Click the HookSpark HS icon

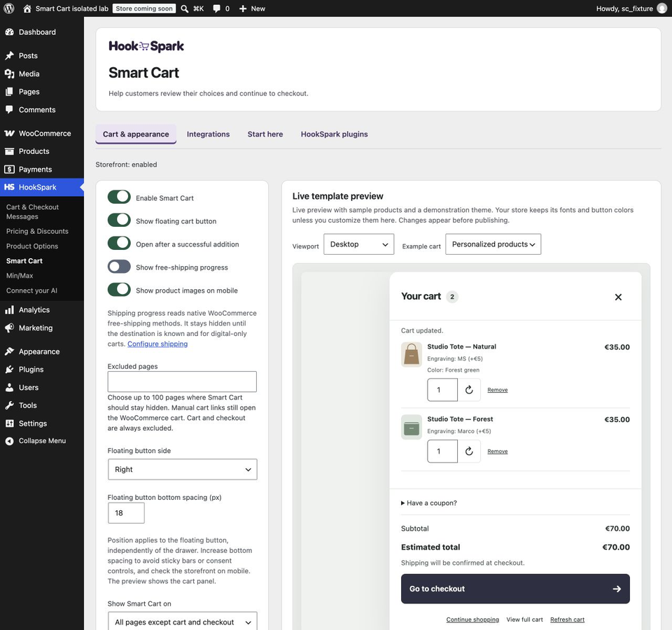coord(9,188)
